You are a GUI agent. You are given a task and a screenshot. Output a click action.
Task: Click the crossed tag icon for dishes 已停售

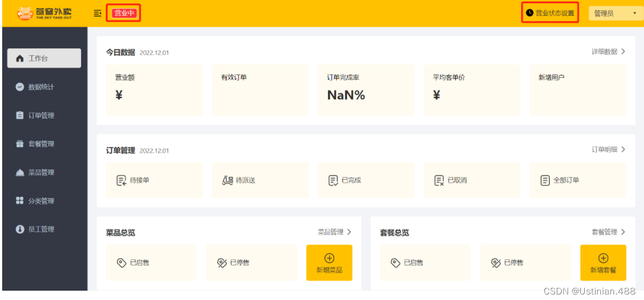tap(222, 263)
